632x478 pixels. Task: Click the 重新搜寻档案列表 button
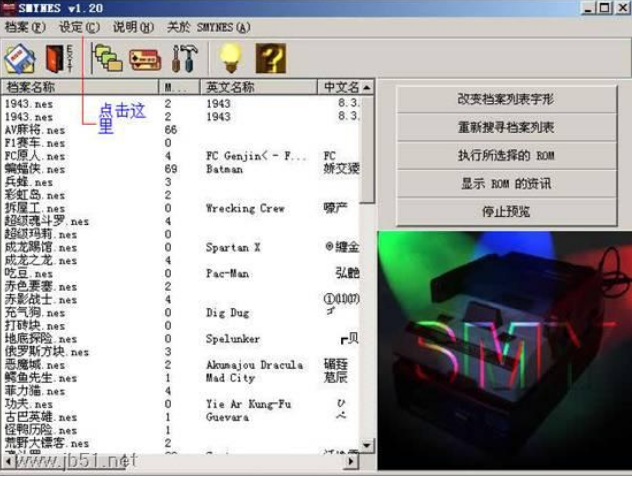point(506,127)
